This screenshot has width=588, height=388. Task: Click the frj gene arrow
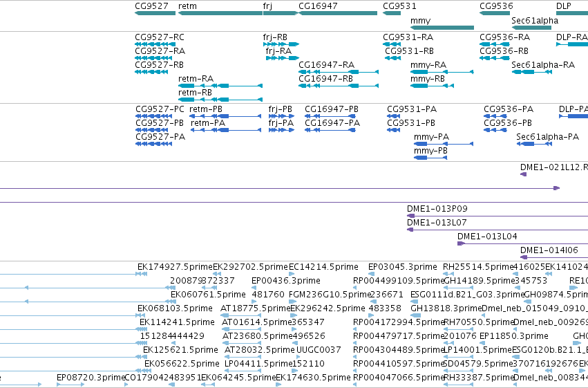[x=281, y=13]
